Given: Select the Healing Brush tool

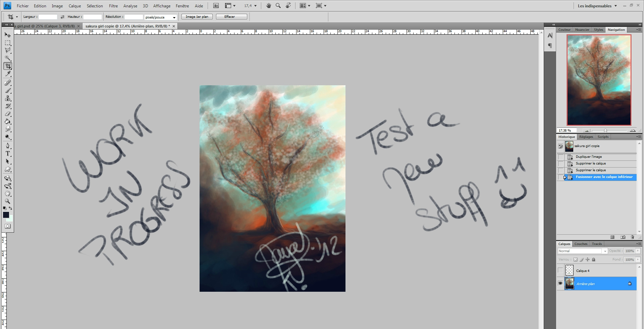Looking at the screenshot, I should tap(8, 83).
